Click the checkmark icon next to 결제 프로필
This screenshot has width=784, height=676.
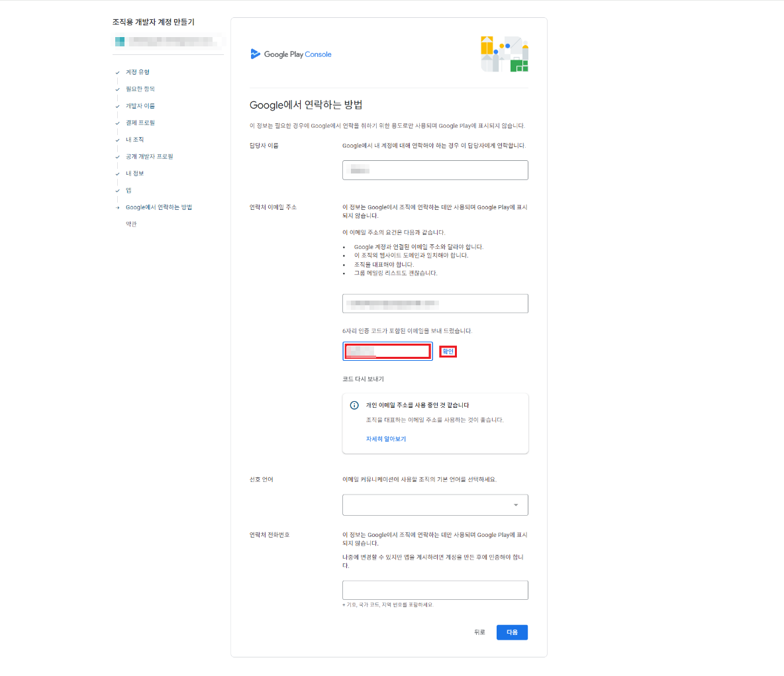tap(117, 123)
